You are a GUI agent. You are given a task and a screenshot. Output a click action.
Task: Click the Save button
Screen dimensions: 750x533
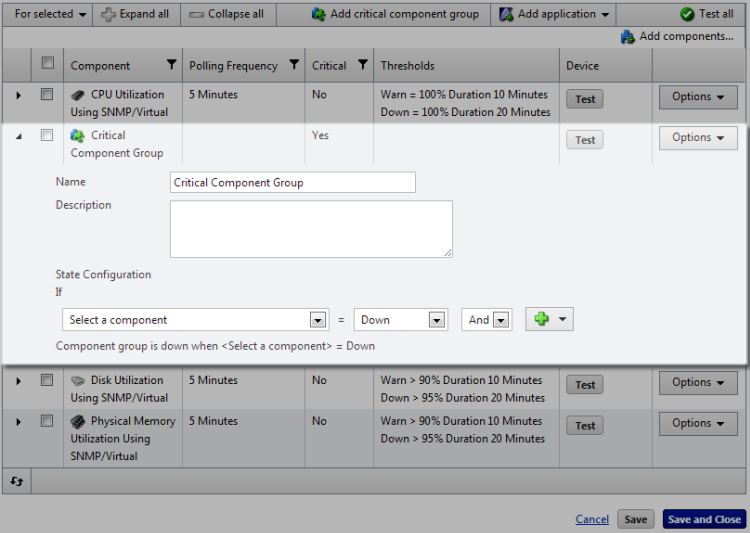pos(635,519)
